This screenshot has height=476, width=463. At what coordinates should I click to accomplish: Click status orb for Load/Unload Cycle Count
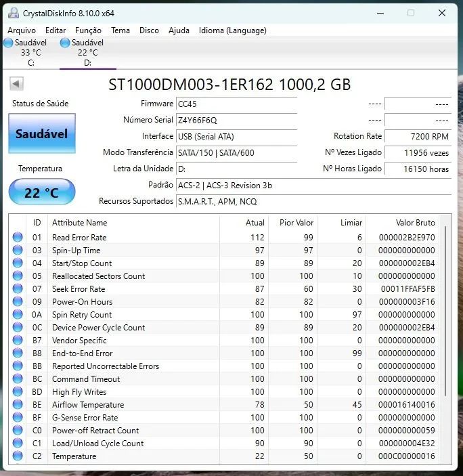[x=18, y=443]
